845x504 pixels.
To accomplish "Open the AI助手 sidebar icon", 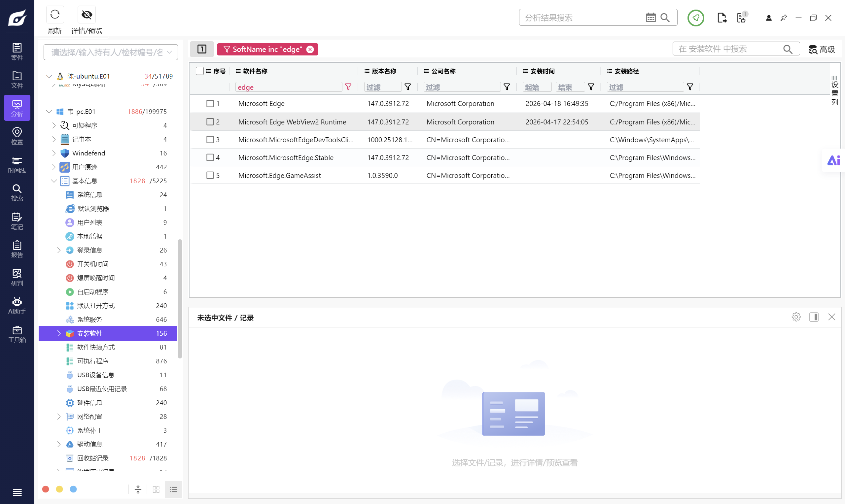I will click(x=17, y=306).
